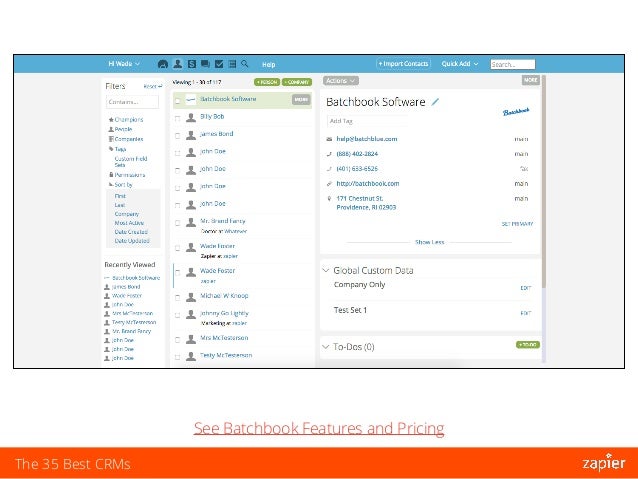
Task: Click the company icon in the Batchbook Software row
Action: tap(191, 100)
